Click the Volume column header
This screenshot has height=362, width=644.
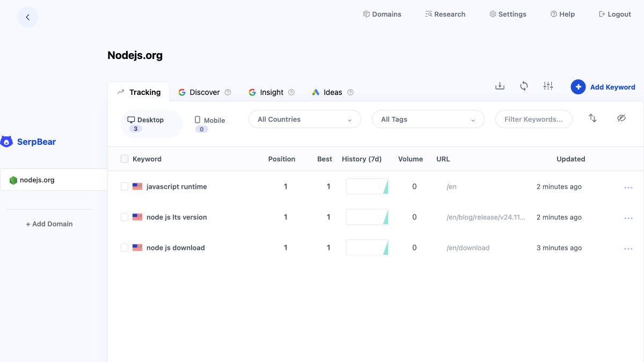pos(411,159)
